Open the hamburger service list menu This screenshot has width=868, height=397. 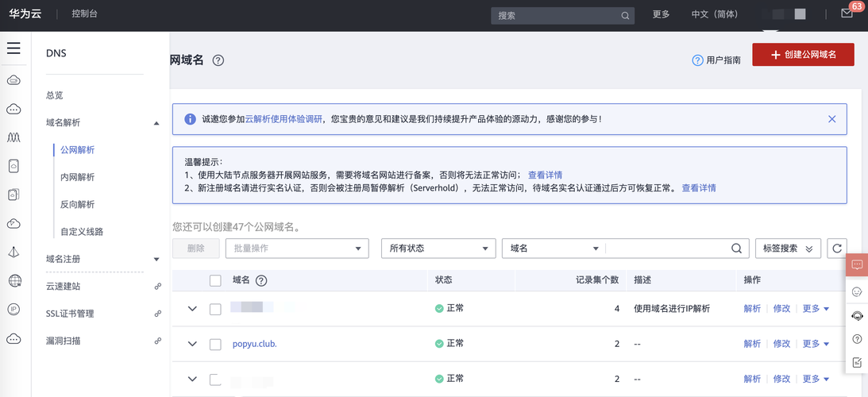tap(14, 48)
